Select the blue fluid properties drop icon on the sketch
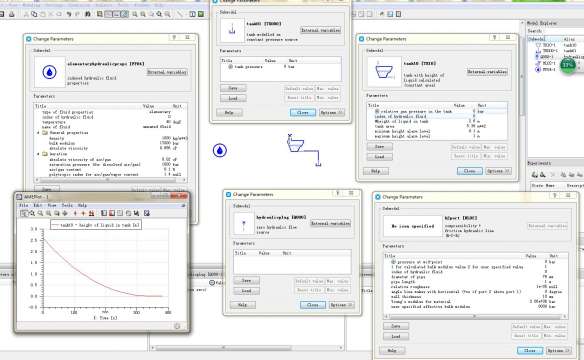 pos(220,150)
